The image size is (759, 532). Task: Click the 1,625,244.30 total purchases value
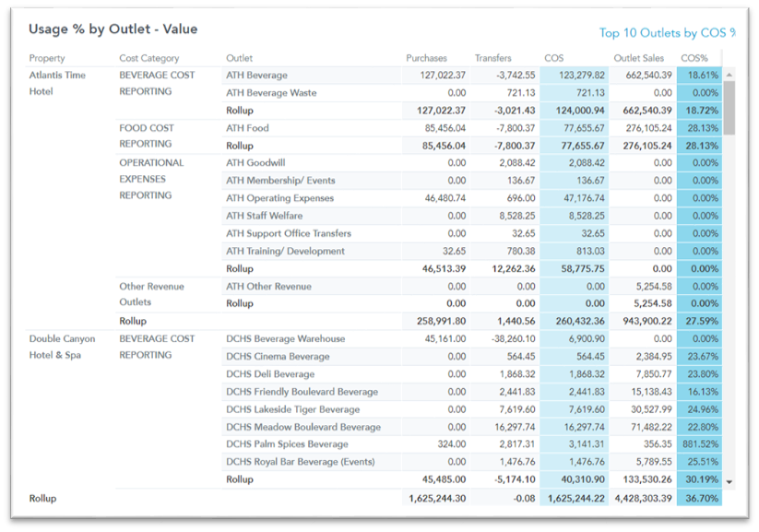pyautogui.click(x=437, y=498)
